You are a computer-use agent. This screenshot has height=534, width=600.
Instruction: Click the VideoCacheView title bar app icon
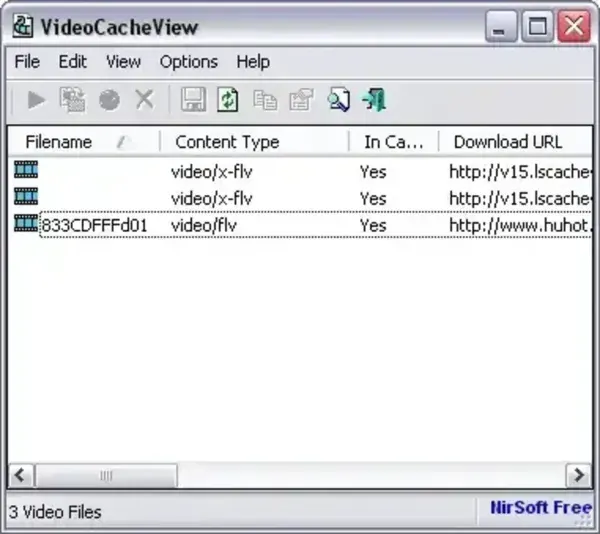tap(23, 26)
